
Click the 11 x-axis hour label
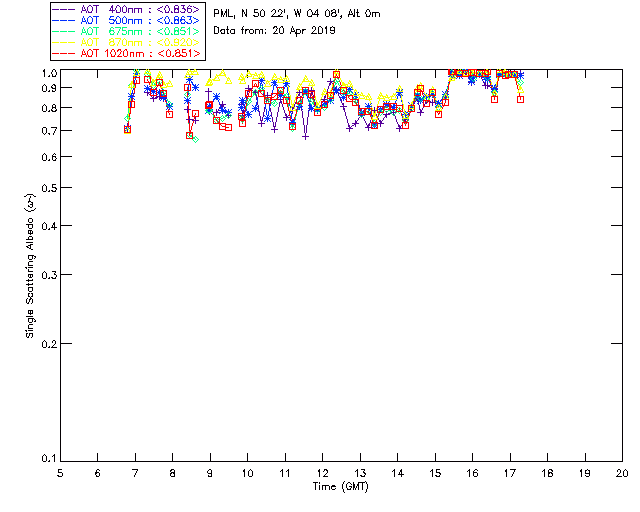pyautogui.click(x=285, y=473)
